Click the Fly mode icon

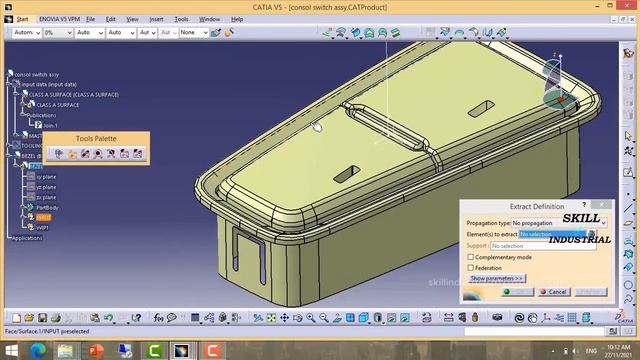click(258, 318)
